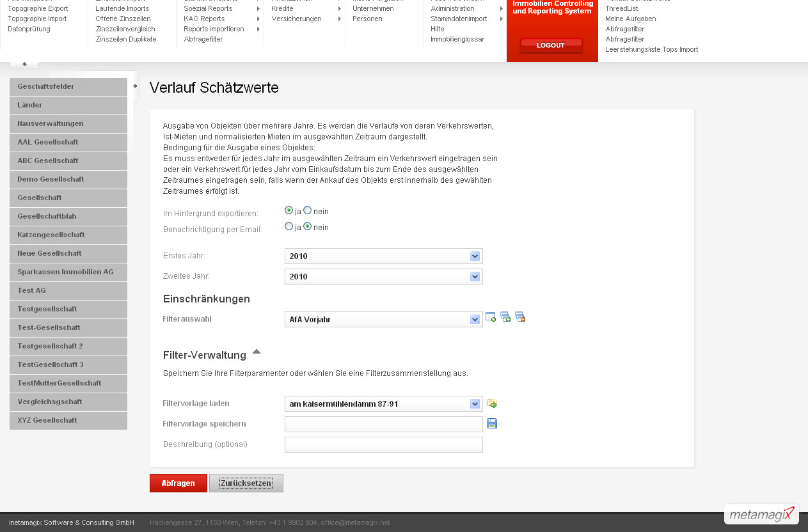Click the add multiple filters icon

pyautogui.click(x=505, y=317)
